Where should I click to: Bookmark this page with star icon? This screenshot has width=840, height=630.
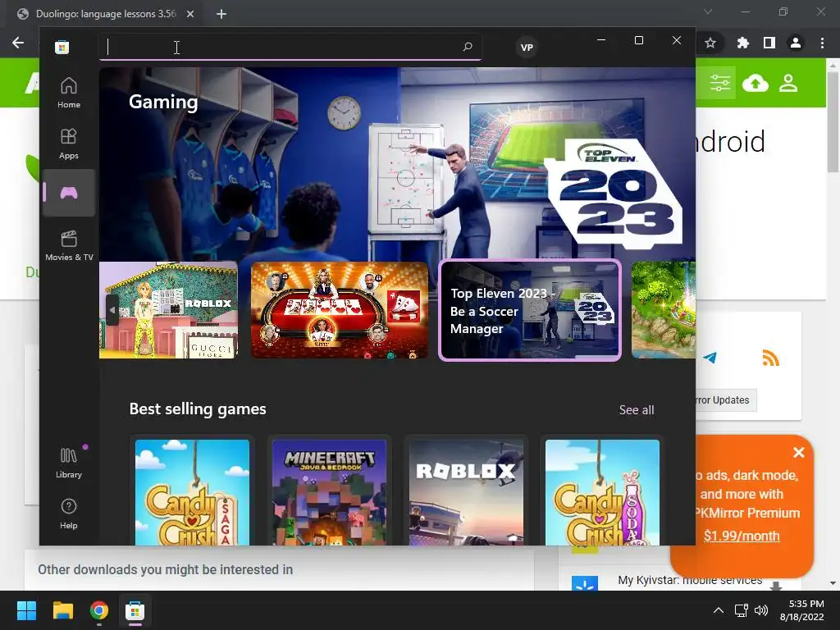(710, 43)
